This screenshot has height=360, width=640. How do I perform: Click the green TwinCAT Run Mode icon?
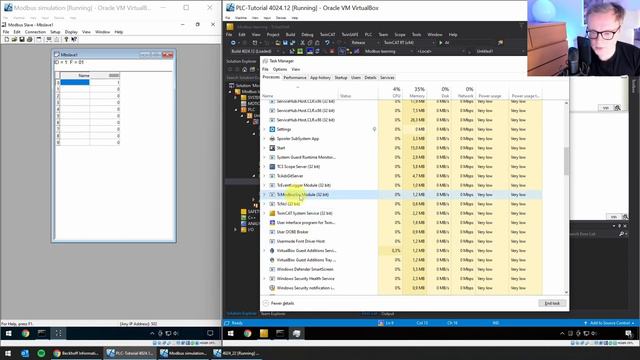300,51
